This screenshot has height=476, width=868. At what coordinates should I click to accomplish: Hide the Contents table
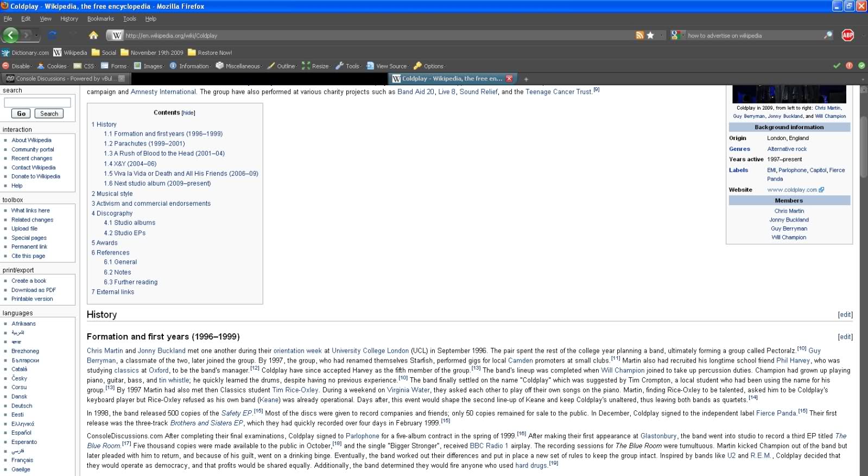point(188,113)
